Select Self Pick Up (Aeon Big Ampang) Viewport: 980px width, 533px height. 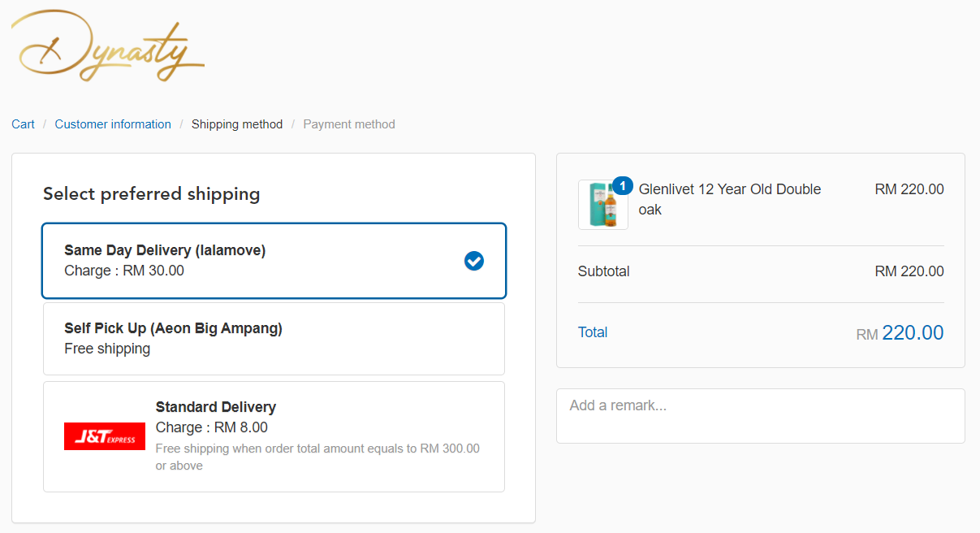coord(274,339)
